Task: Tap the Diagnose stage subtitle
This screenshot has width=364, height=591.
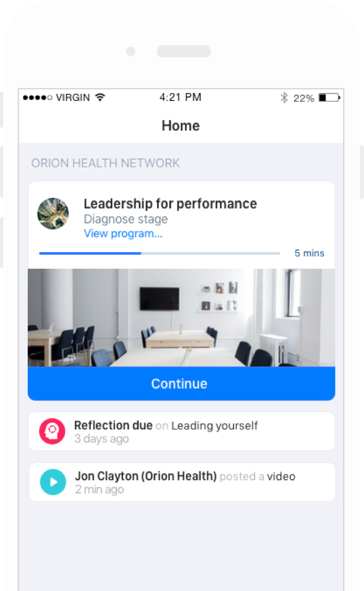Action: (x=126, y=219)
